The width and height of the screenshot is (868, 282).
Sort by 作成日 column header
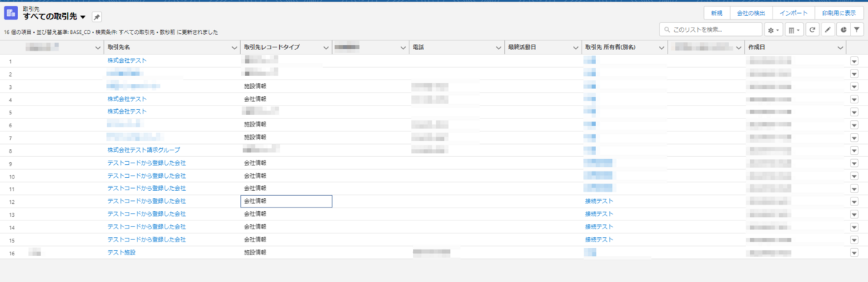tap(757, 47)
